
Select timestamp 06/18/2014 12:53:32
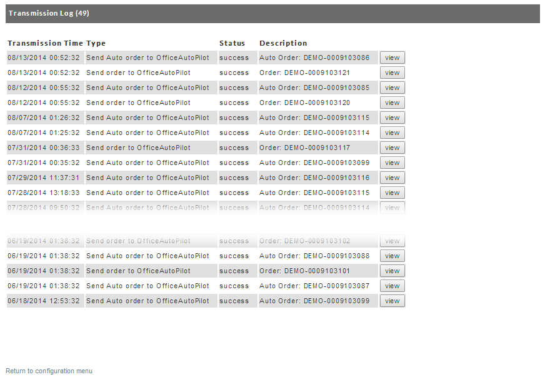tap(44, 301)
